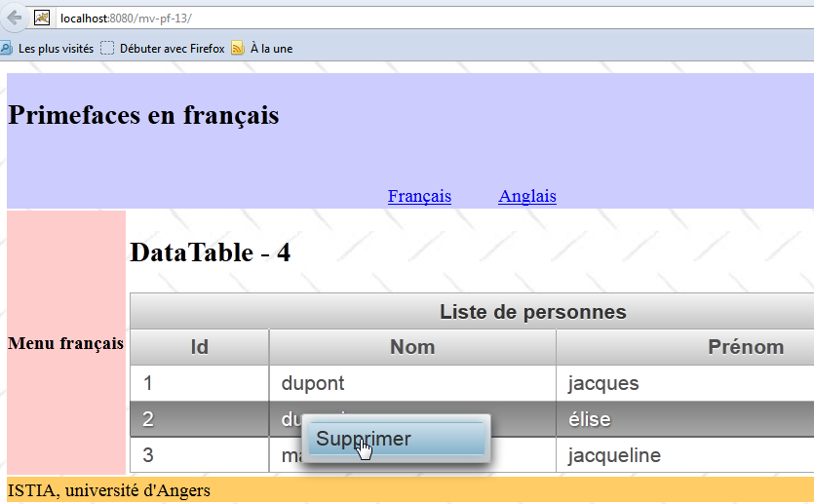814x504 pixels.
Task: Select the row containing jacqueline
Action: point(614,455)
